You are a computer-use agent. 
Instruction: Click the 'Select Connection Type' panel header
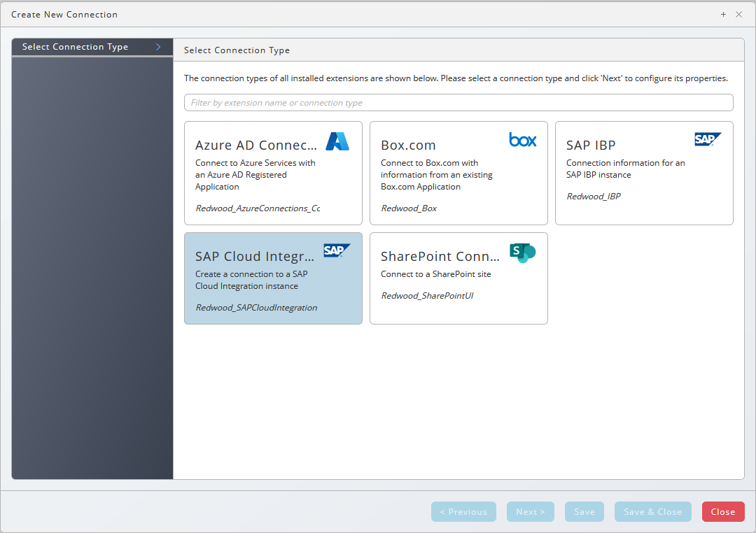[x=237, y=50]
